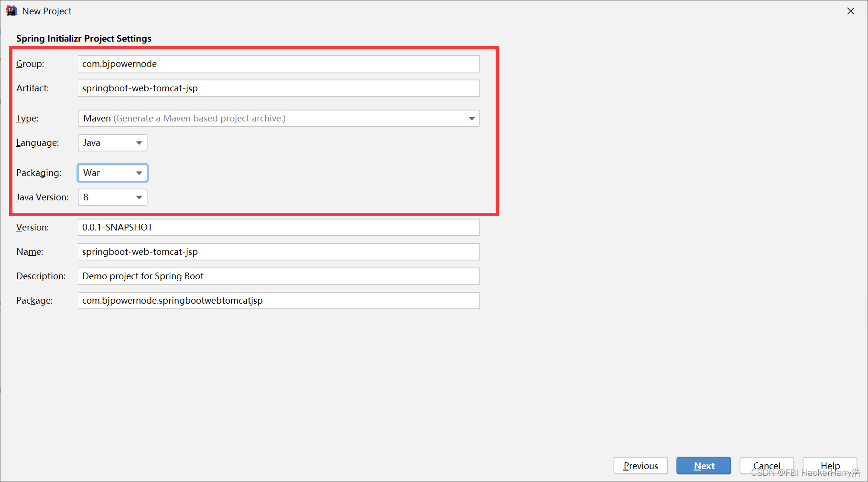Click the Name: label
The width and height of the screenshot is (868, 482).
tap(30, 252)
